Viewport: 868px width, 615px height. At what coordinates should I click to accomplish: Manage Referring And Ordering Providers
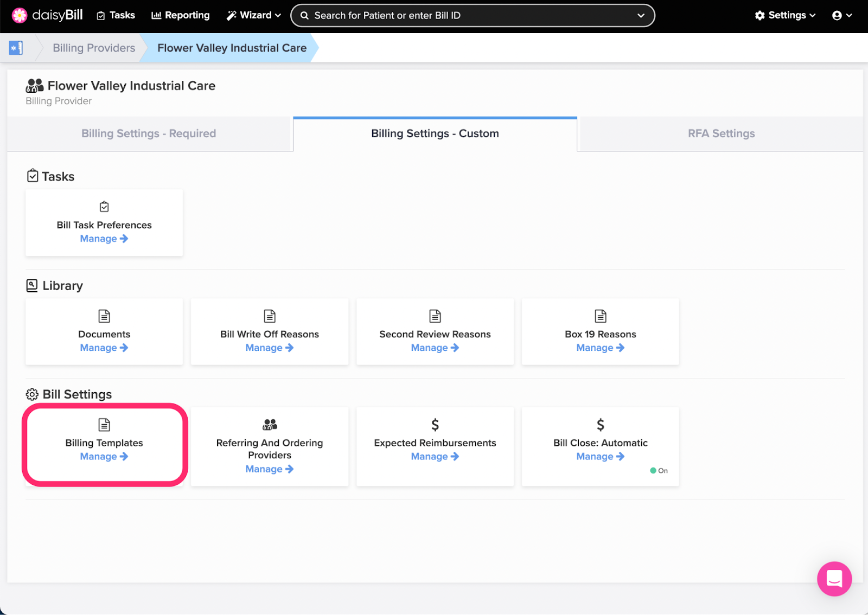tap(270, 469)
